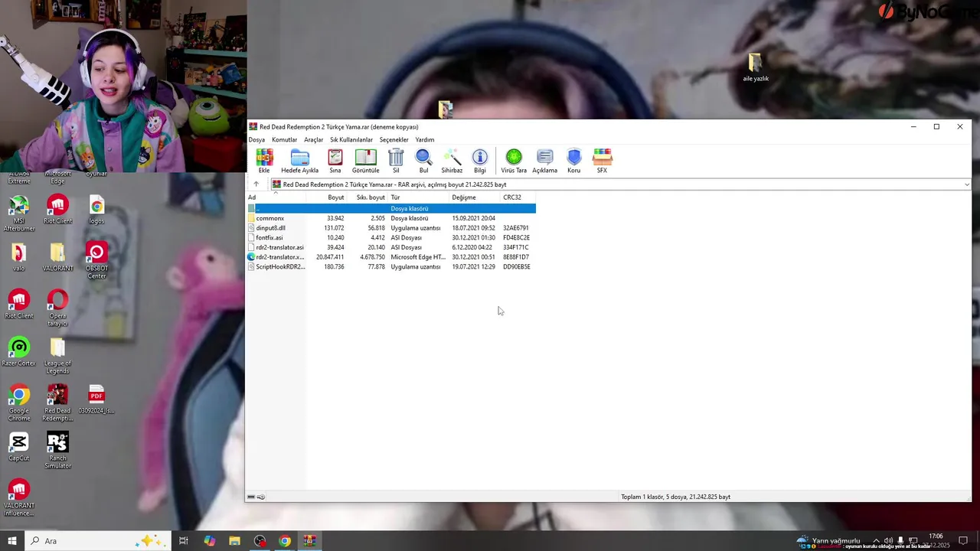Open Google Chrome desktop shortcut

(19, 404)
